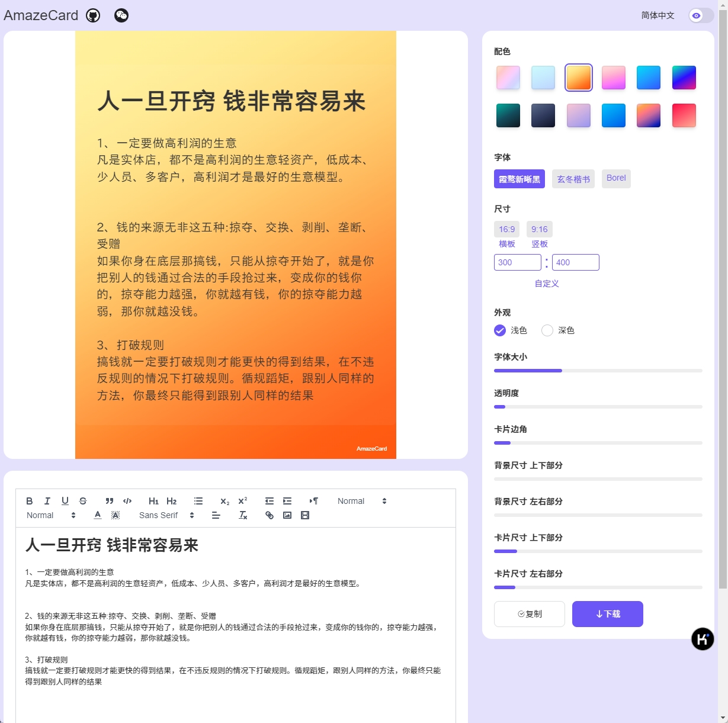Insert a video into the editor
Screen dimensions: 728x723
click(x=305, y=515)
